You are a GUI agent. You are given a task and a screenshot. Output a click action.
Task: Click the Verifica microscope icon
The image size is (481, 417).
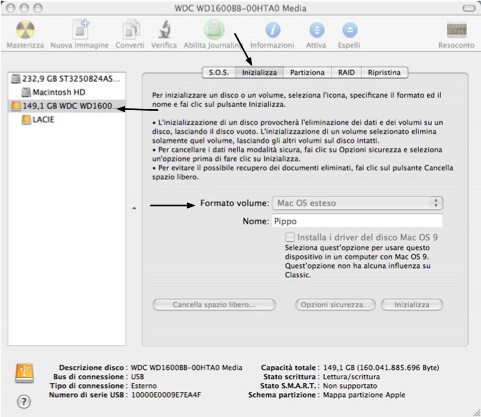pos(164,30)
